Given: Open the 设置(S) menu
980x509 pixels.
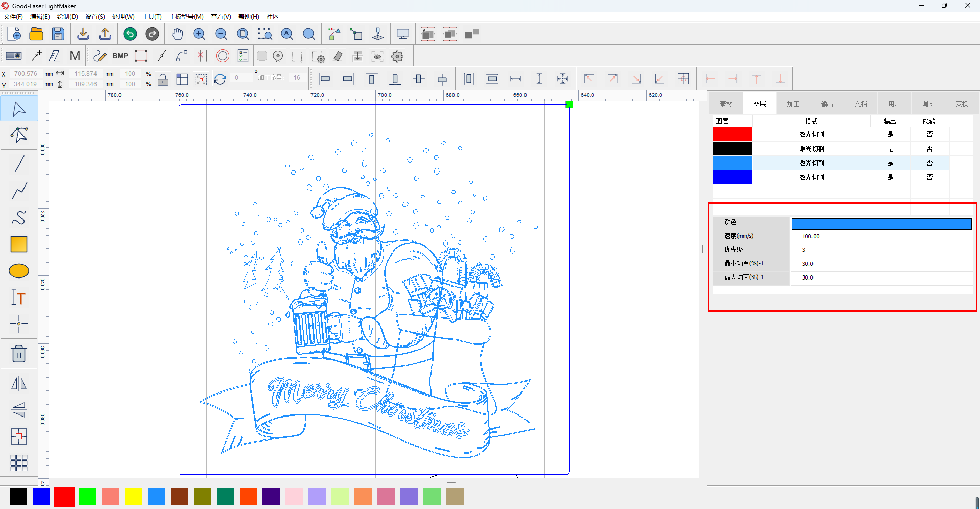Looking at the screenshot, I should pos(95,17).
